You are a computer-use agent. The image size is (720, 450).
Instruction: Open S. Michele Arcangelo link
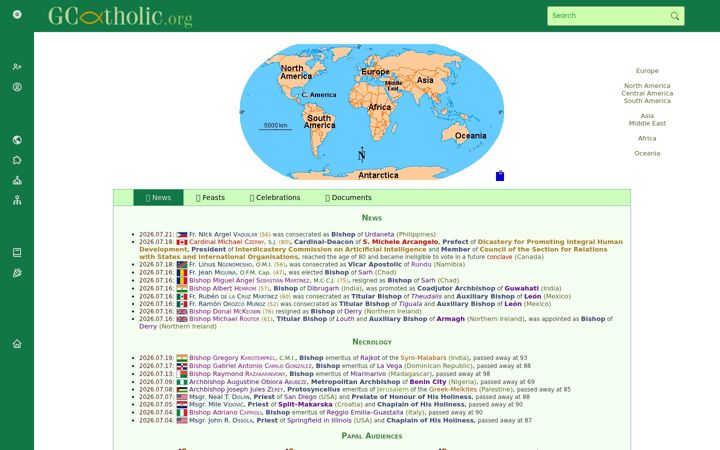[400, 242]
